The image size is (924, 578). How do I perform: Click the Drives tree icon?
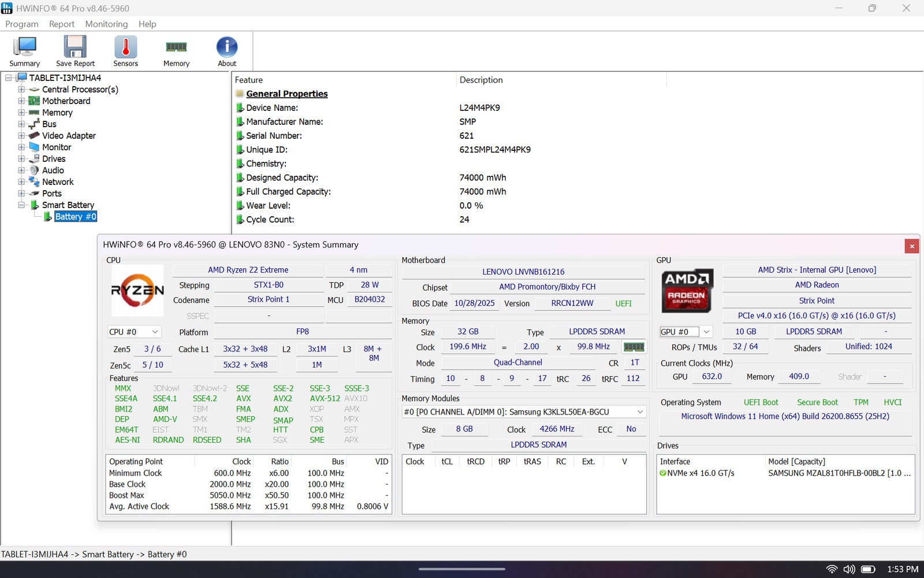[x=35, y=159]
